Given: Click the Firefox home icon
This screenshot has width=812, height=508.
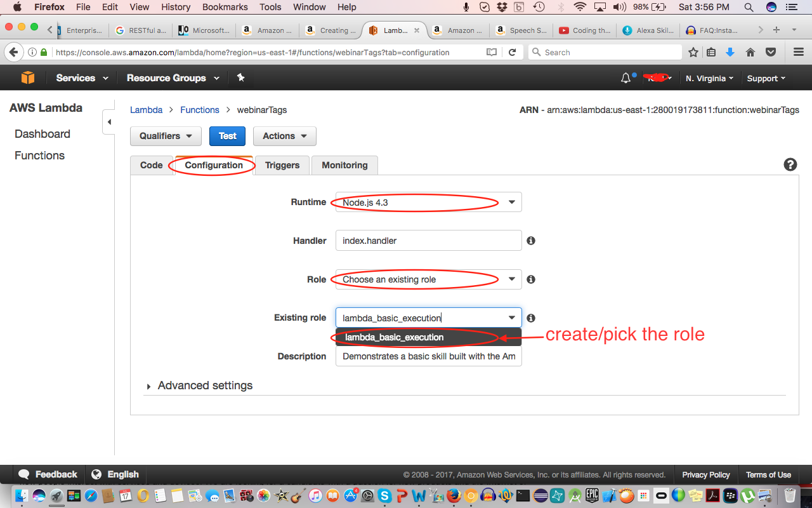Looking at the screenshot, I should (x=750, y=52).
